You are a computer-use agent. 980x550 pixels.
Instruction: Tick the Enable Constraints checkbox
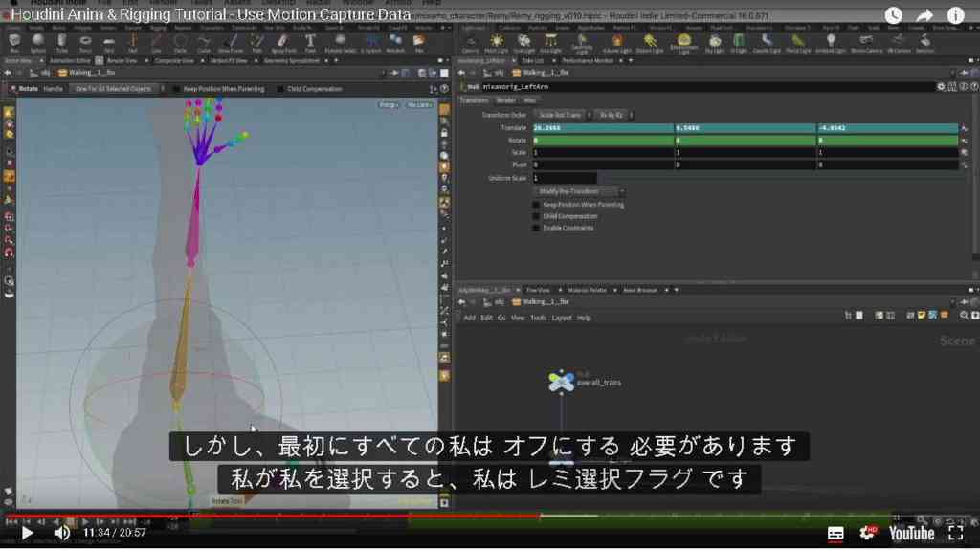click(x=536, y=228)
